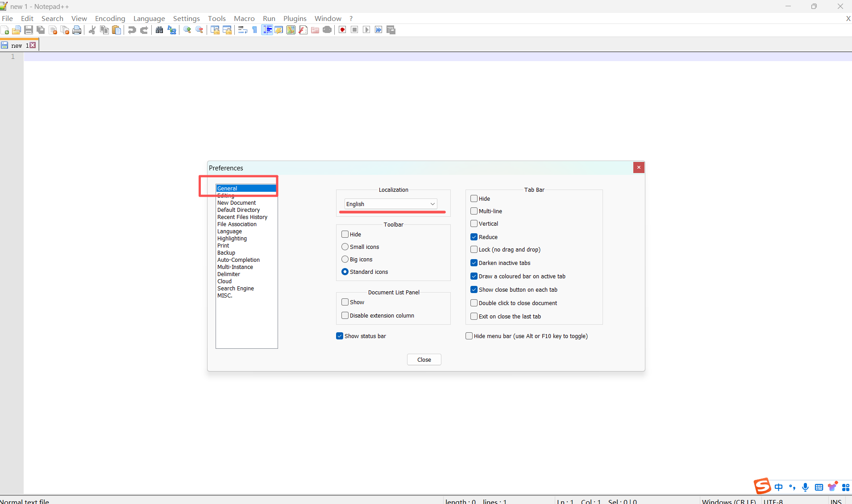852x504 pixels.
Task: Enable Show in Document List Panel
Action: point(345,302)
